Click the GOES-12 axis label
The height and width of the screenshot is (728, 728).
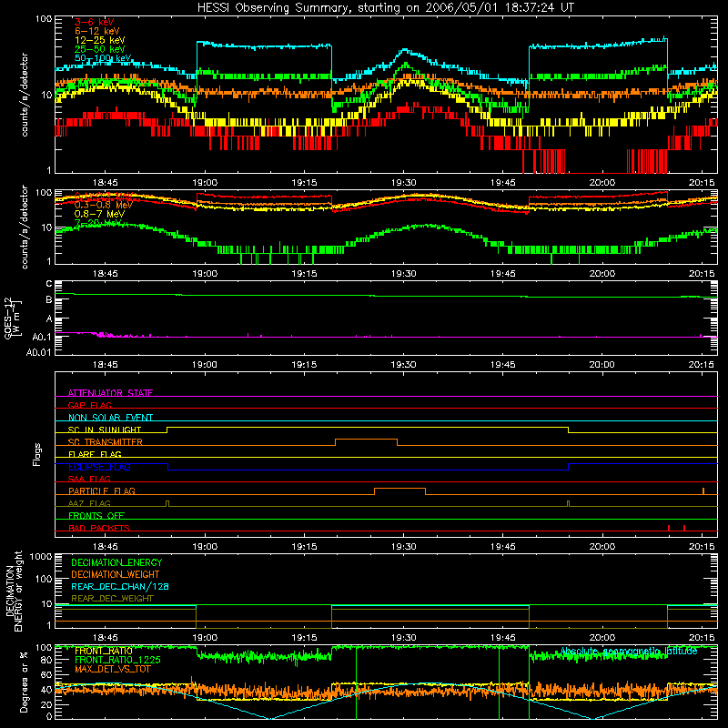12,318
